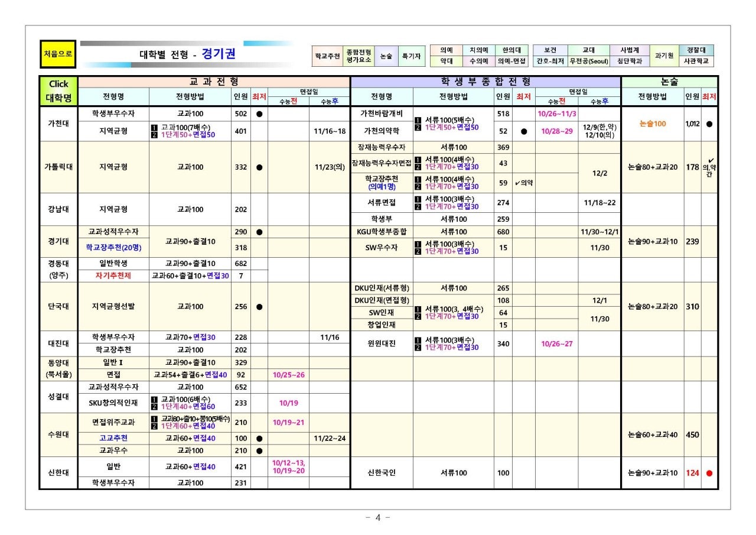Viewport: 756px width, 535px height.
Task: Select the 면접위주교과 cell
Action: click(113, 422)
